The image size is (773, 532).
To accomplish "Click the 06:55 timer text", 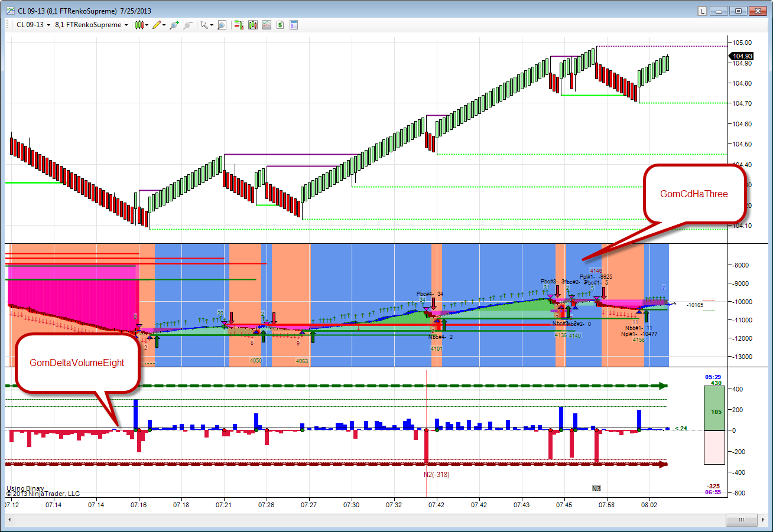I will (712, 492).
